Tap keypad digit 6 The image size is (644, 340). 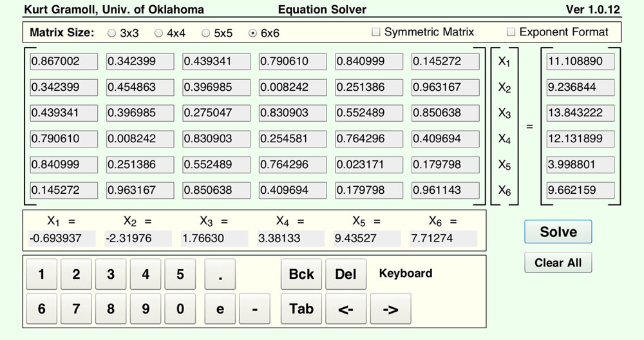(x=41, y=308)
